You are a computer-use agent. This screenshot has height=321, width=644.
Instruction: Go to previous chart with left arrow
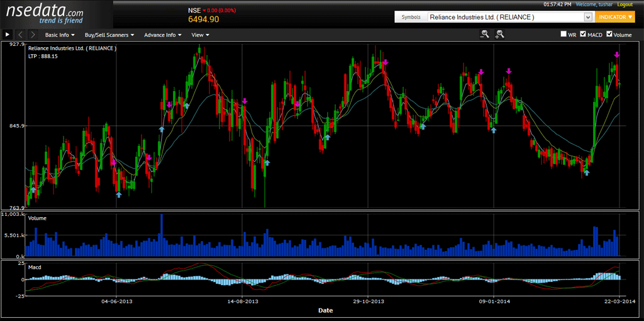tap(21, 35)
